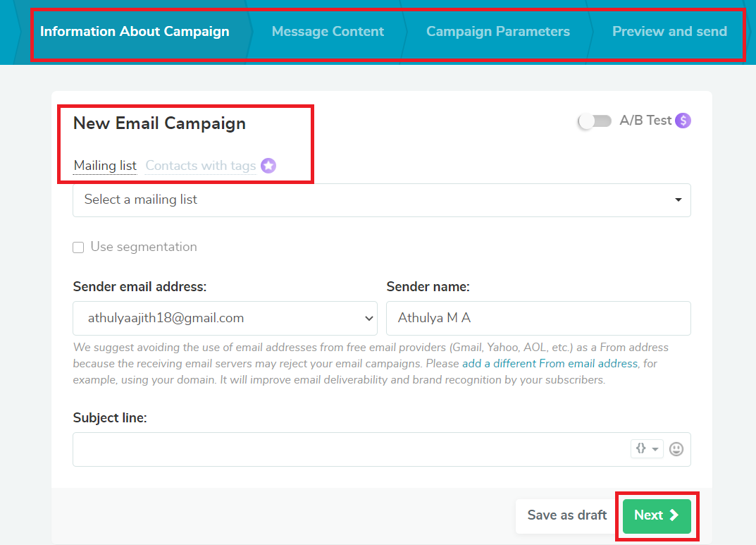The image size is (756, 545).
Task: Focus the Subject line text field
Action: tap(349, 449)
